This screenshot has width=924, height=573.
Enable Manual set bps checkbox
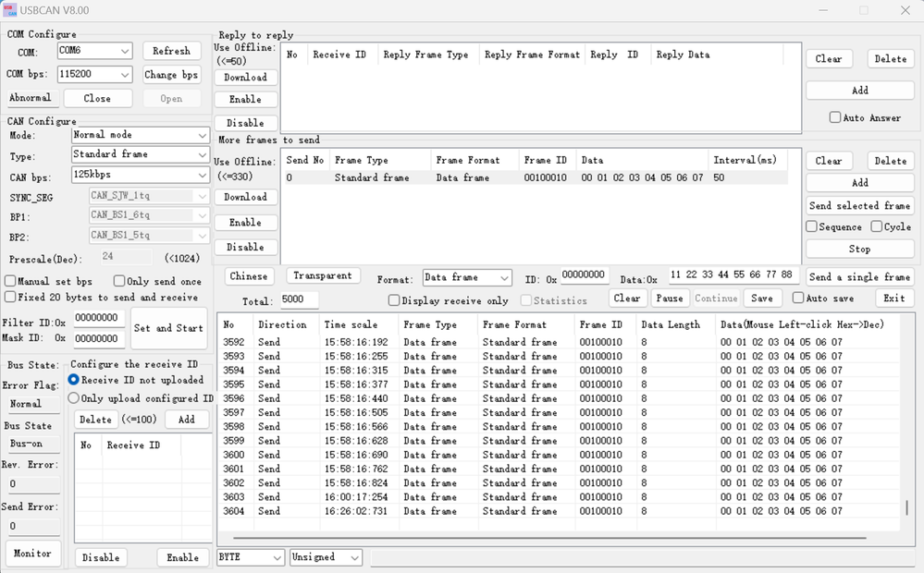tap(10, 281)
